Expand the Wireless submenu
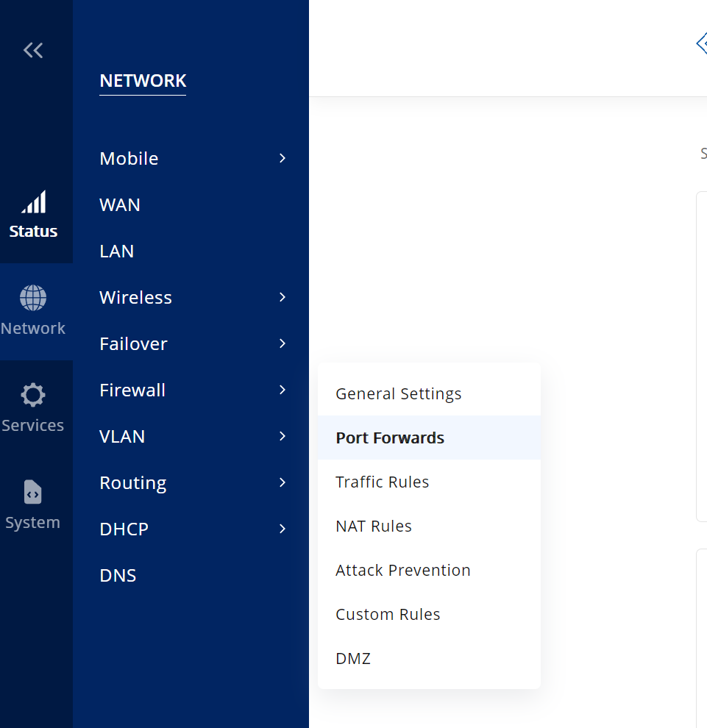Image resolution: width=707 pixels, height=728 pixels. [282, 297]
